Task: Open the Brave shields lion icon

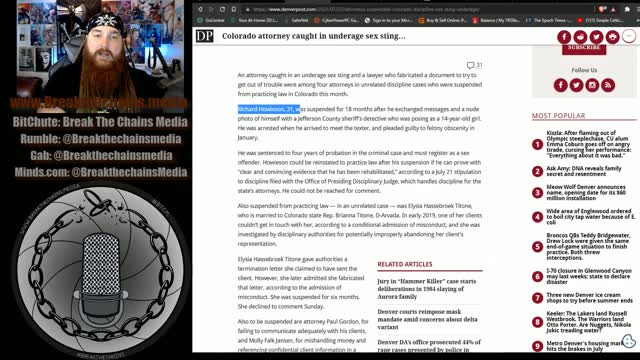Action: [602, 9]
